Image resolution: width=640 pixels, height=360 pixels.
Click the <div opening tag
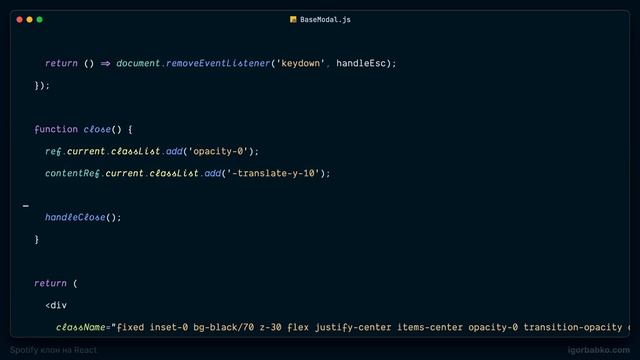pos(56,305)
